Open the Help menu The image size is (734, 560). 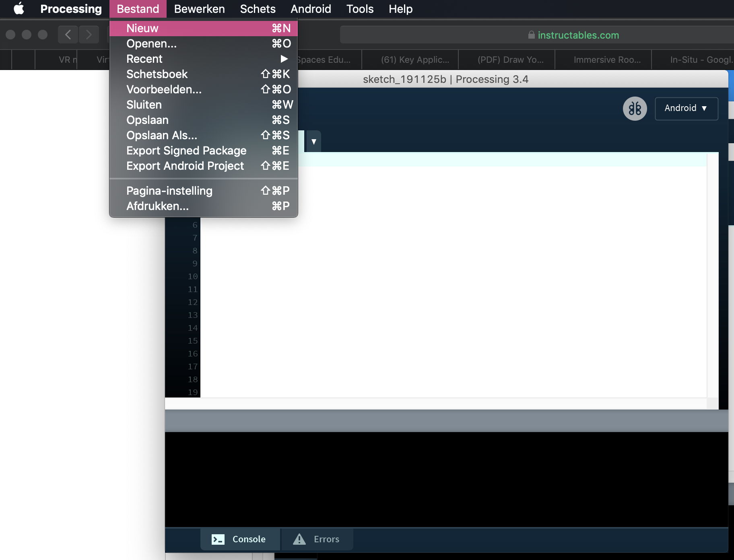tap(400, 8)
